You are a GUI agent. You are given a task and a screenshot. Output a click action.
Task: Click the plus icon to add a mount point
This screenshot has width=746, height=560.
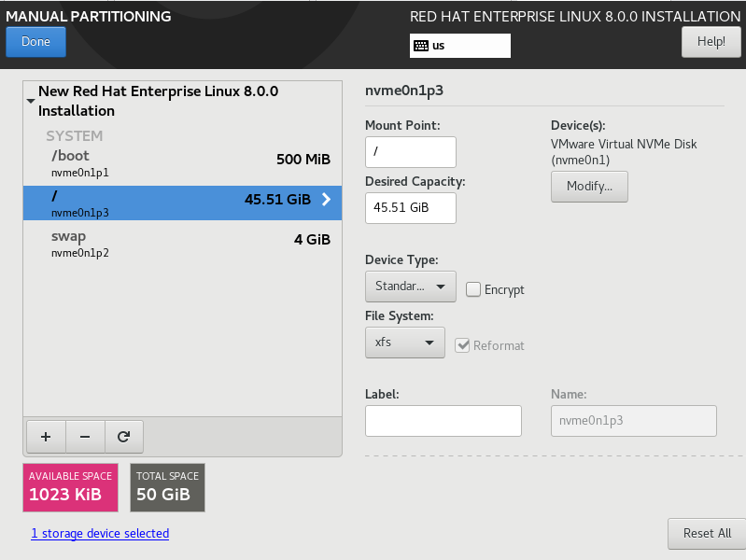click(x=46, y=437)
